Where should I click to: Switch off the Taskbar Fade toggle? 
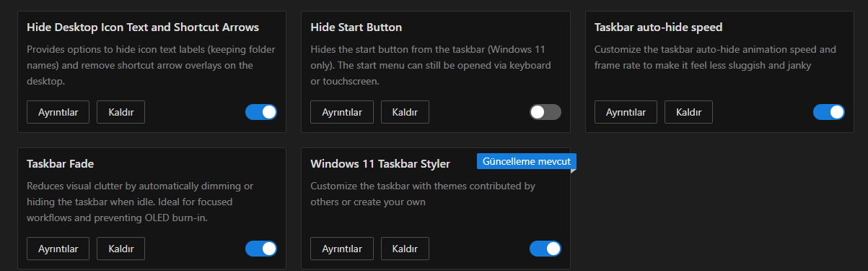pos(261,249)
